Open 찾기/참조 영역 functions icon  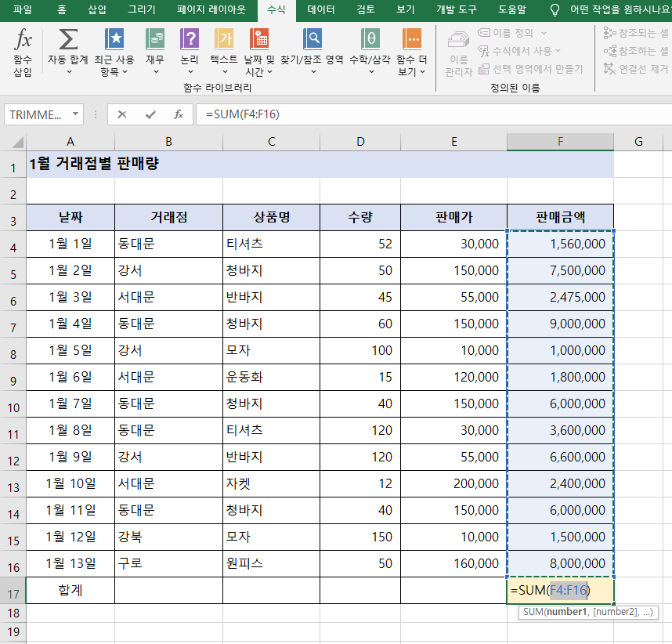pyautogui.click(x=313, y=39)
